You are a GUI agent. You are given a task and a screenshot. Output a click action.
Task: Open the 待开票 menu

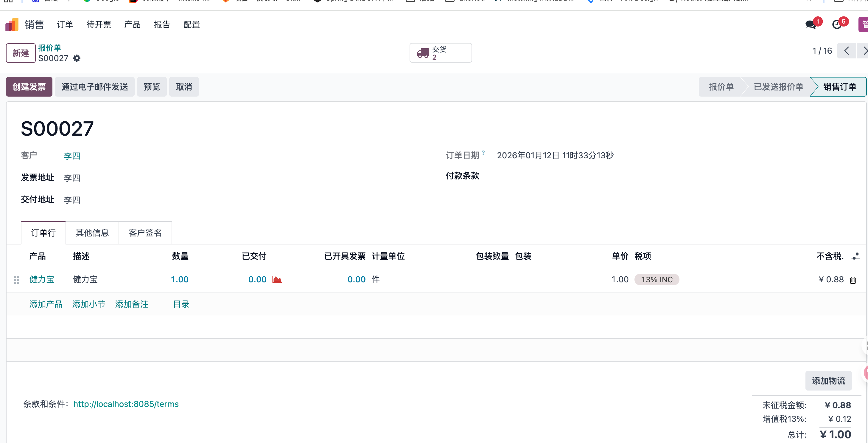99,25
